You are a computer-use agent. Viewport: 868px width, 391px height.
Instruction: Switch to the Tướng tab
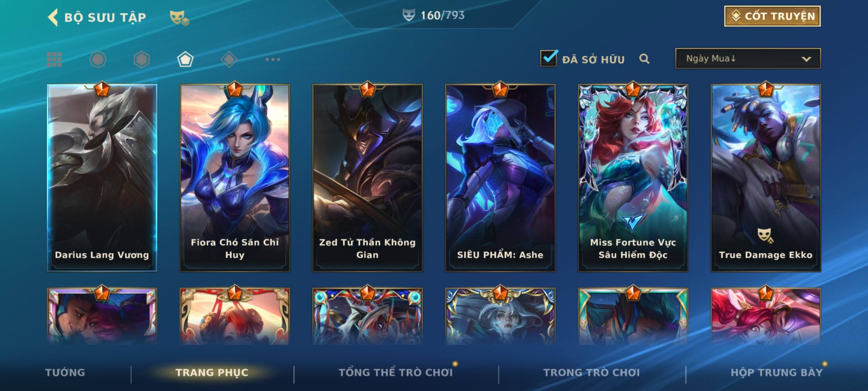(x=65, y=373)
